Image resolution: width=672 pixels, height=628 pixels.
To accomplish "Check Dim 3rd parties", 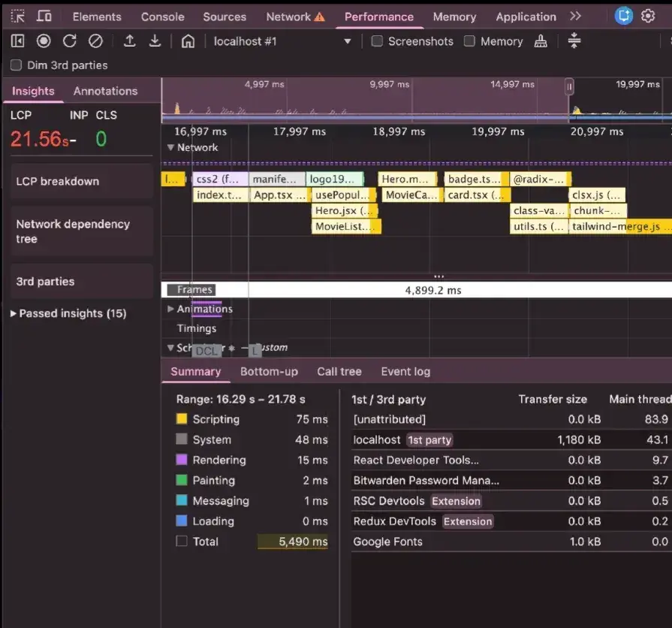I will 16,65.
